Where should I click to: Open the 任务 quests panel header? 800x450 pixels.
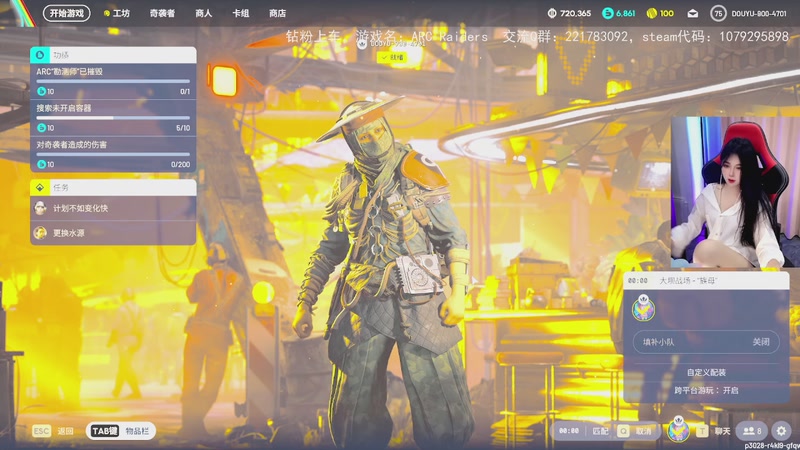(x=113, y=187)
